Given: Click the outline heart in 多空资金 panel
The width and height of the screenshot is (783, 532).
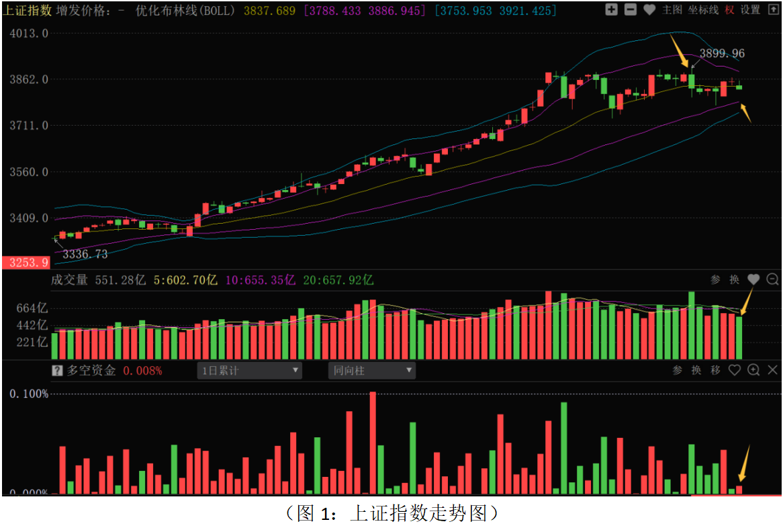Looking at the screenshot, I should point(734,370).
